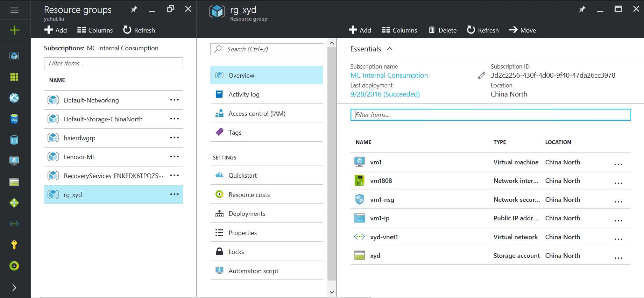The image size is (644, 298).
Task: Open MC Internal Consumption subscription link
Action: pos(389,76)
